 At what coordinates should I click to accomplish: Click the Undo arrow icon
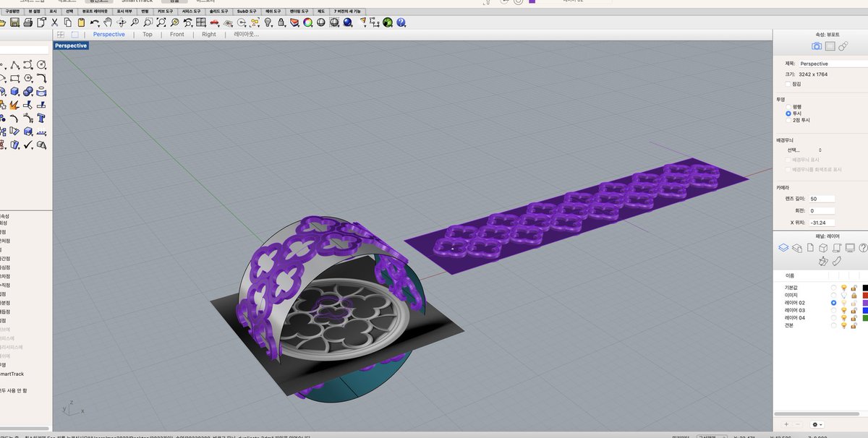click(95, 22)
